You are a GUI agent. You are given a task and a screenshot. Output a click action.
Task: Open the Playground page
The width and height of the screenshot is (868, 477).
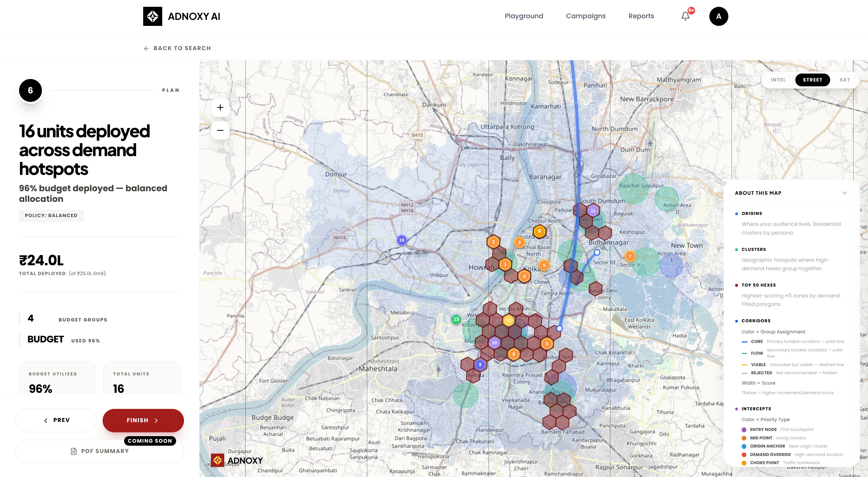pyautogui.click(x=524, y=16)
